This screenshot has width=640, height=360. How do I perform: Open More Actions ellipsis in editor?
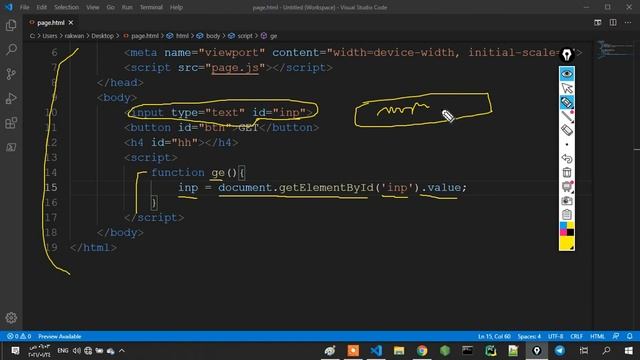click(x=628, y=23)
